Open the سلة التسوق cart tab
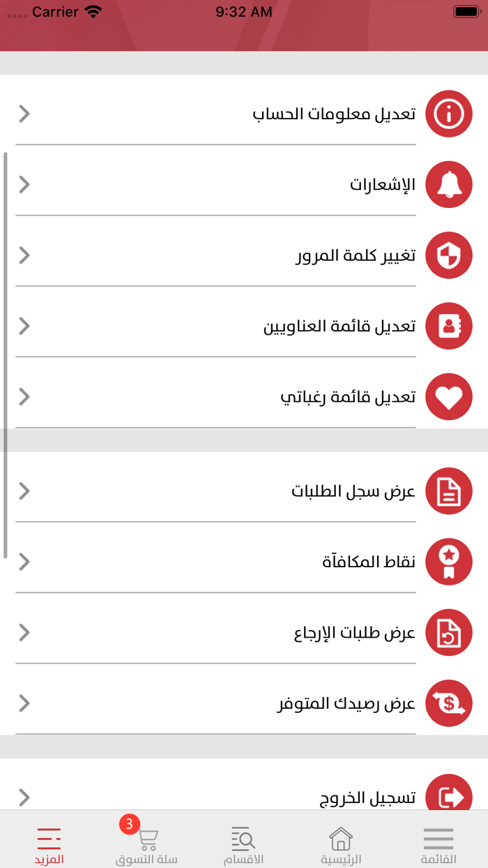488x868 pixels. (x=145, y=841)
